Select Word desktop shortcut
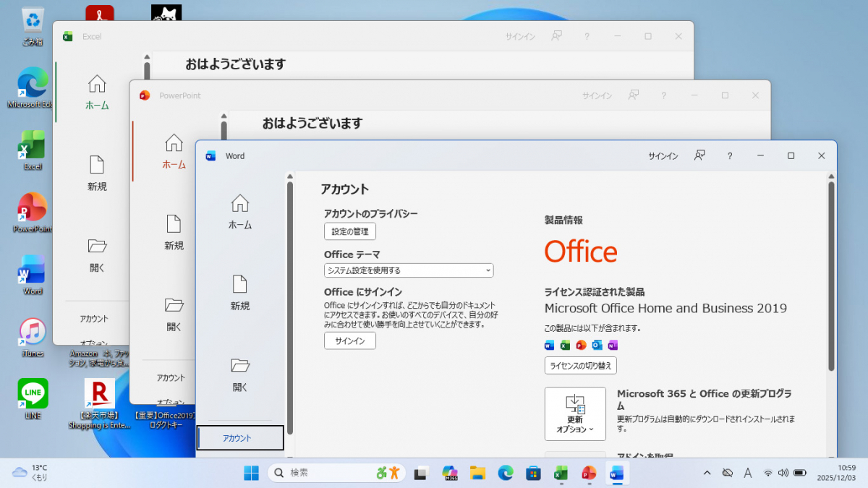Screen dimensions: 868x488 (x=33, y=275)
